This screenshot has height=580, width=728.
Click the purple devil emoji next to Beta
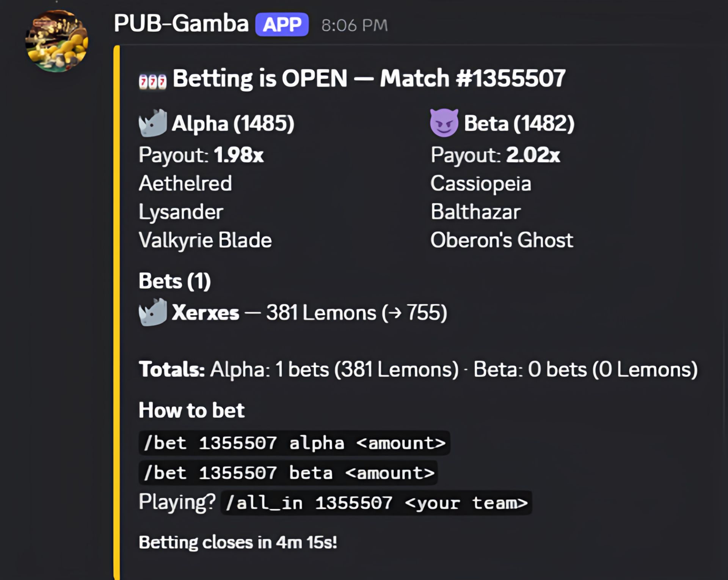tap(444, 121)
